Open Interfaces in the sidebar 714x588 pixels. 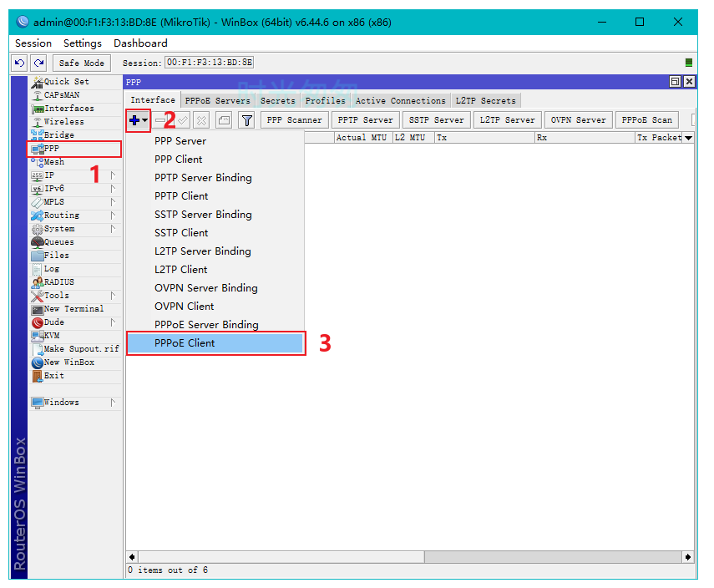[x=75, y=109]
